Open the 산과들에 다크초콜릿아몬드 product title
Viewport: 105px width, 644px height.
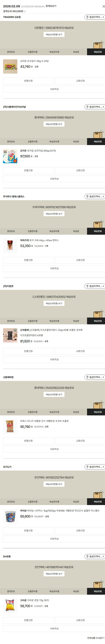coord(51,330)
